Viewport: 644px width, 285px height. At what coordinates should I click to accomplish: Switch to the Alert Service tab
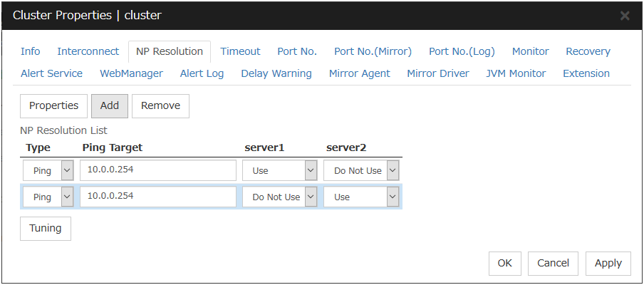(51, 73)
